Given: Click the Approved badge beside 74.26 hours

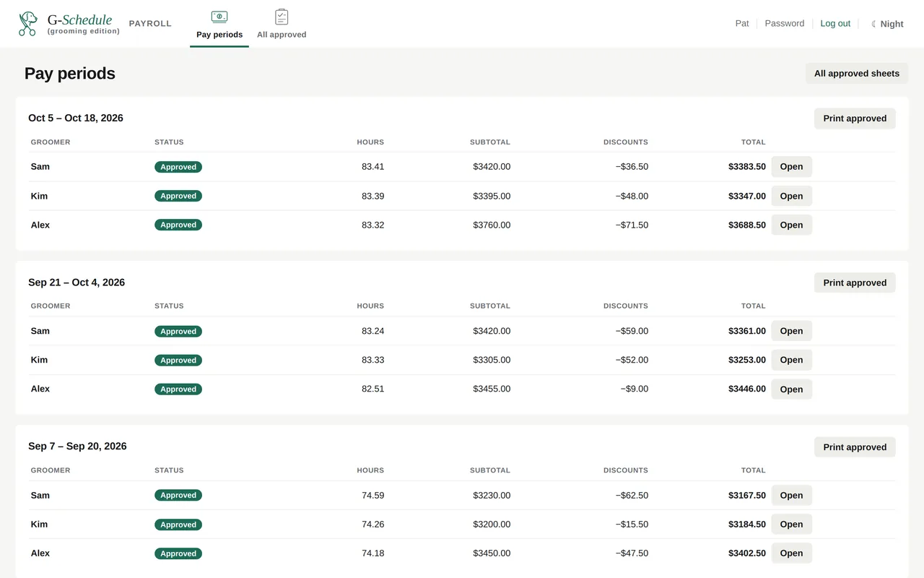Looking at the screenshot, I should coord(178,525).
